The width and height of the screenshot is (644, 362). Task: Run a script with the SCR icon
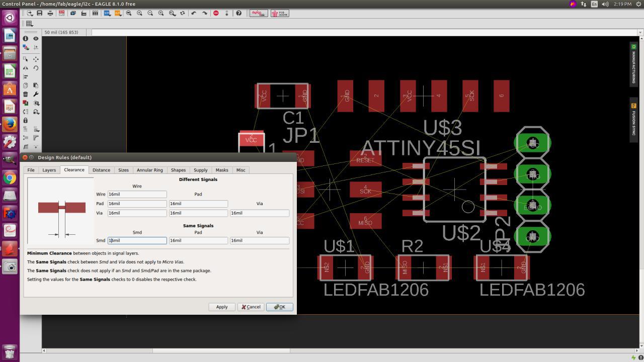coord(107,13)
